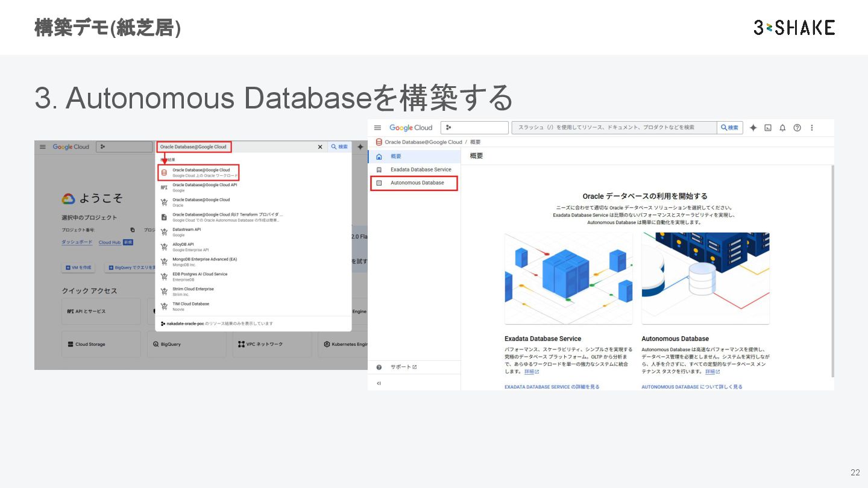Open 詳細 link under Autonomous Database description

point(712,372)
